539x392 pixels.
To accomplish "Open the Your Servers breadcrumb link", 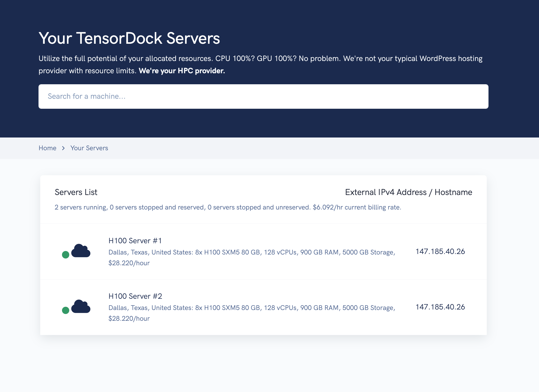I will [89, 148].
